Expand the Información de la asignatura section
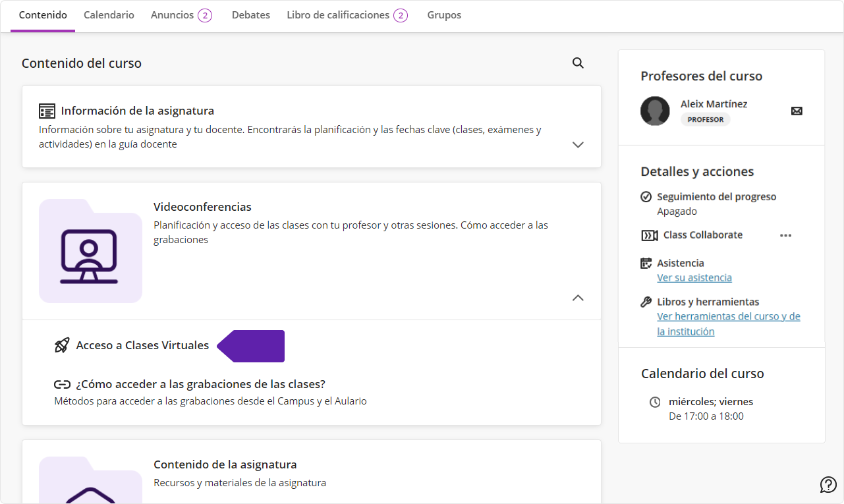Viewport: 844px width, 504px height. click(x=578, y=144)
